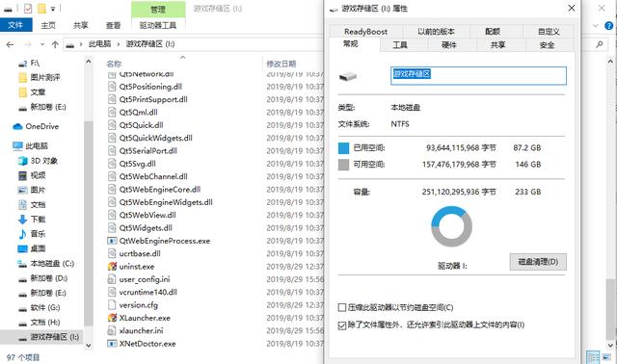The image size is (617, 364).
Task: Select 视频 folder in sidebar
Action: [x=32, y=175]
